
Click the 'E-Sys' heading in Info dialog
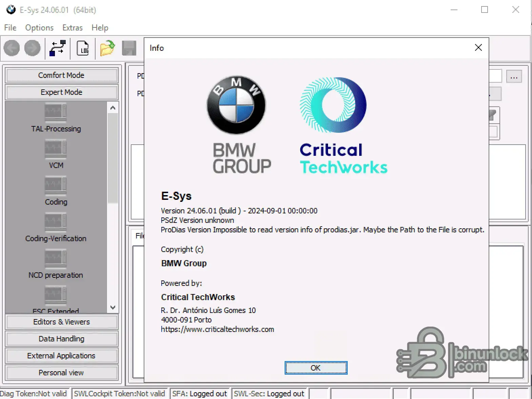[176, 196]
